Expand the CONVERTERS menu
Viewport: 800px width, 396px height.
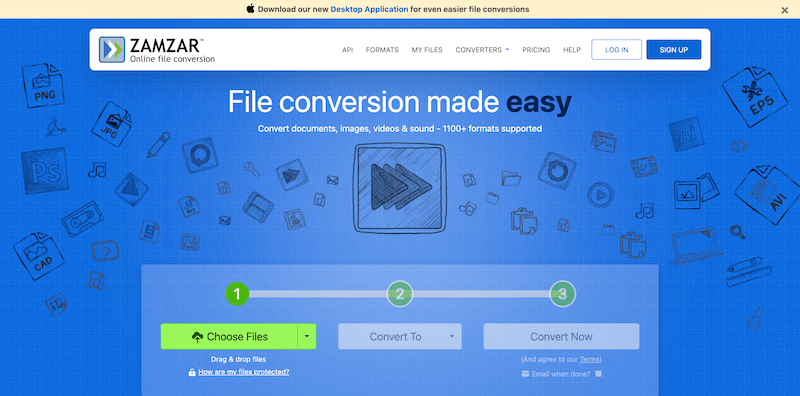482,50
